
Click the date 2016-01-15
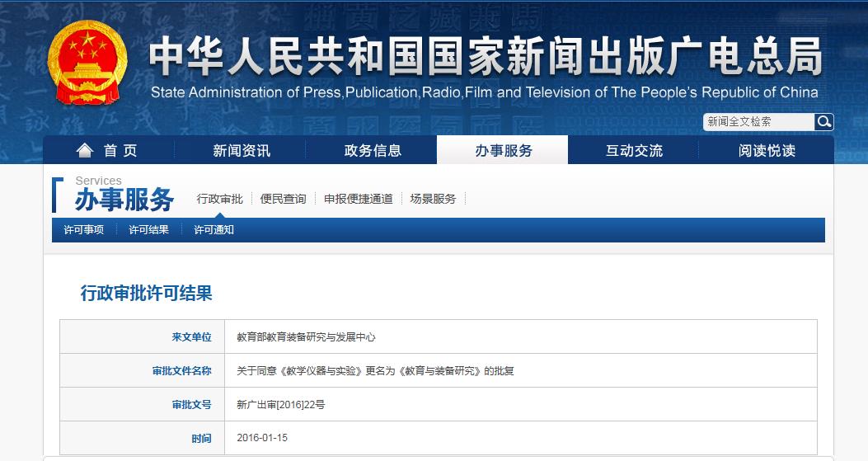click(x=262, y=438)
